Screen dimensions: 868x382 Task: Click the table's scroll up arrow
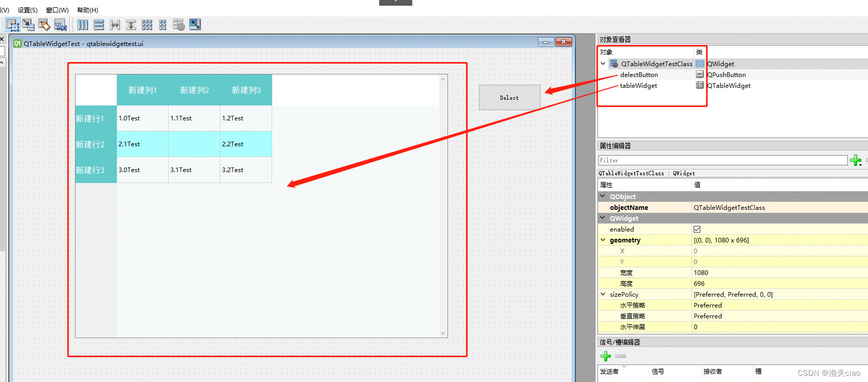coord(443,79)
